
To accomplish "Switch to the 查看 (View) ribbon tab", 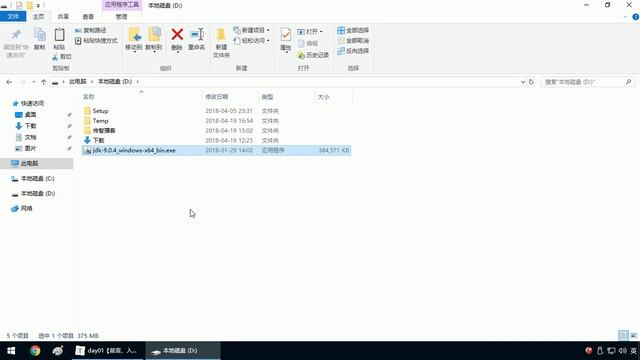I will point(88,16).
